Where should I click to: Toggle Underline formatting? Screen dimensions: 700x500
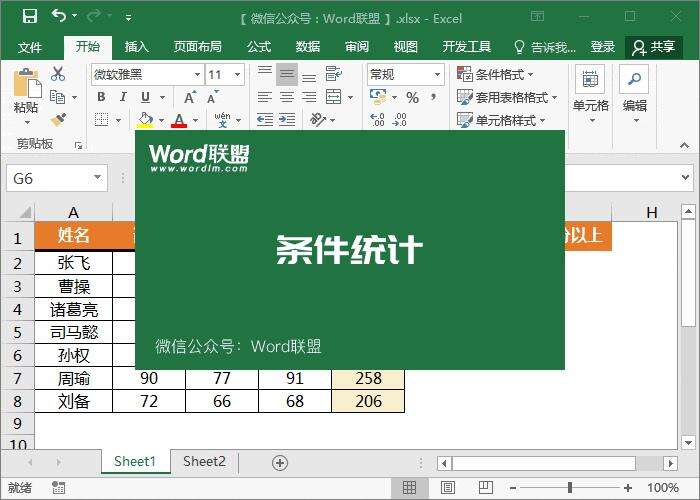[146, 97]
